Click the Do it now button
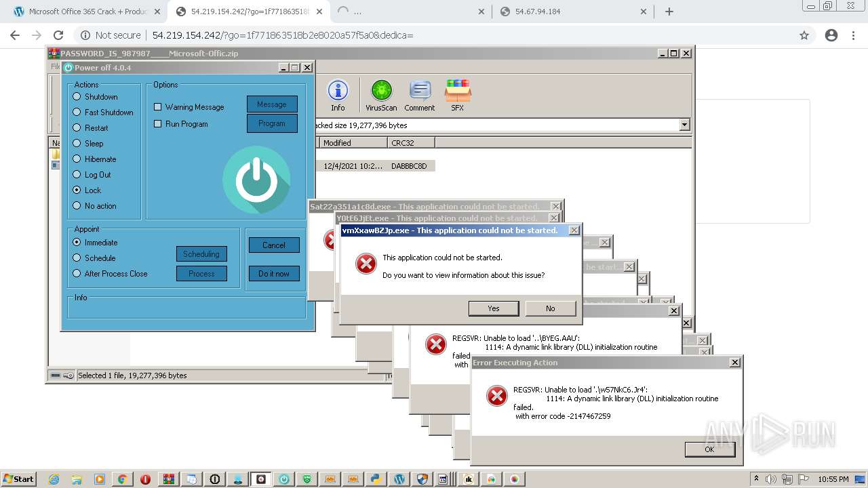The image size is (868, 488). tap(274, 274)
